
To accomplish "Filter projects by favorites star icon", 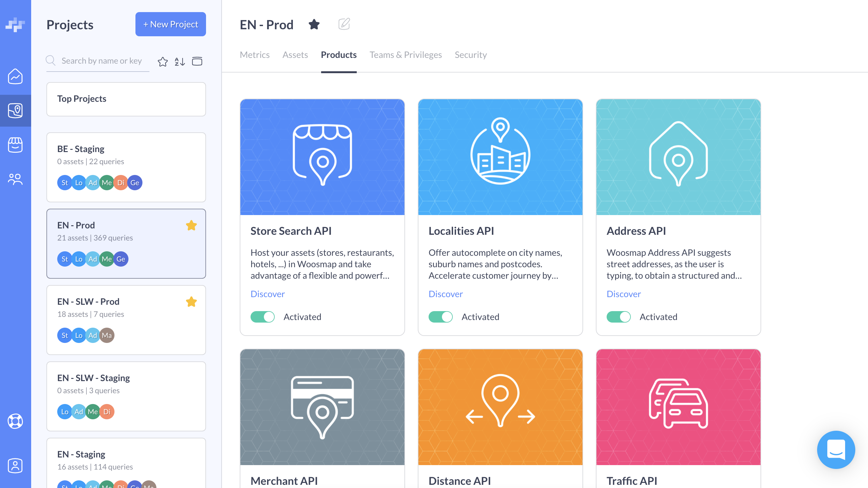I will click(x=163, y=61).
